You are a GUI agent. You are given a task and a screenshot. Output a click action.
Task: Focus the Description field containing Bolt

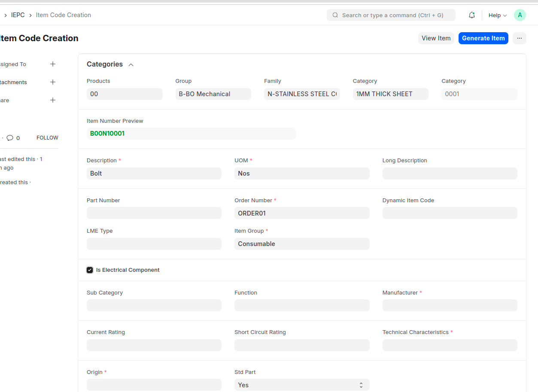point(154,173)
